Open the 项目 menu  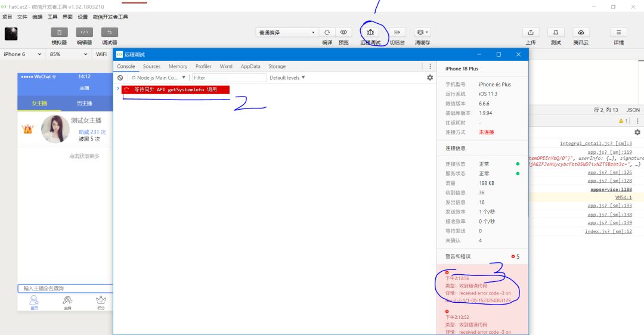[7, 17]
